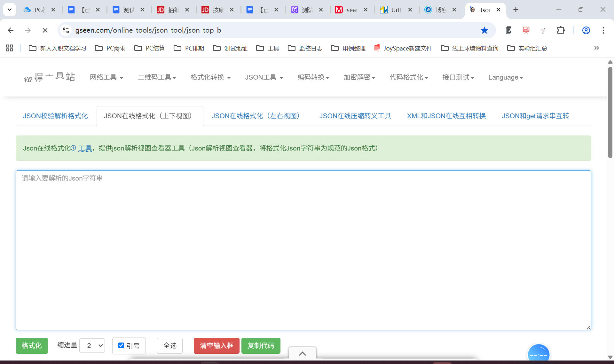614x364 pixels.
Task: Expand the upward chevron panel at bottom
Action: 302,353
